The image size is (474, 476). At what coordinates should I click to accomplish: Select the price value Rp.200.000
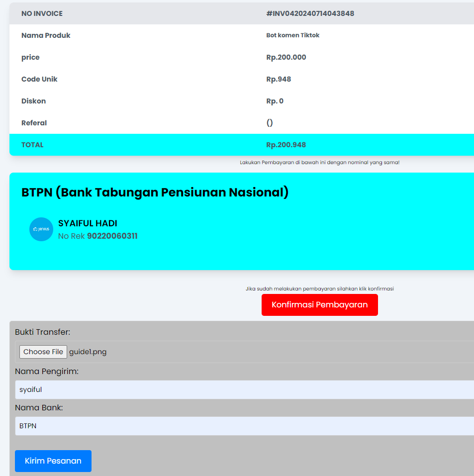pos(286,57)
